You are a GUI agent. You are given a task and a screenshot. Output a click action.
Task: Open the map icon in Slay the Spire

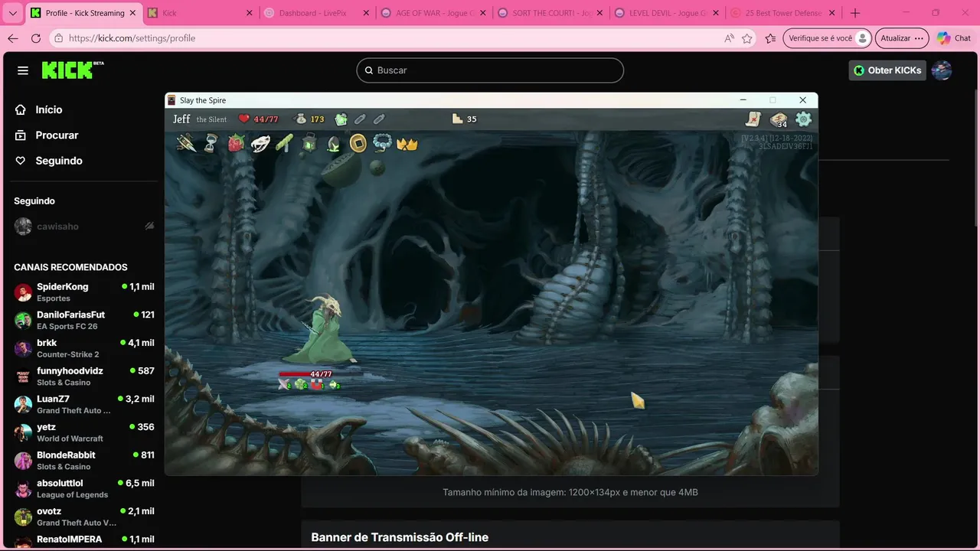[x=753, y=119]
